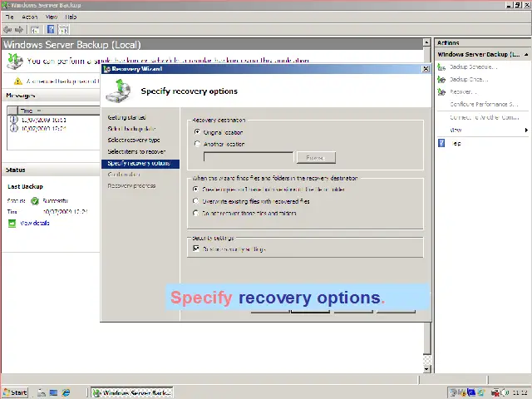This screenshot has width=532, height=399.
Task: Go to the Select backup date step
Action: (131, 129)
